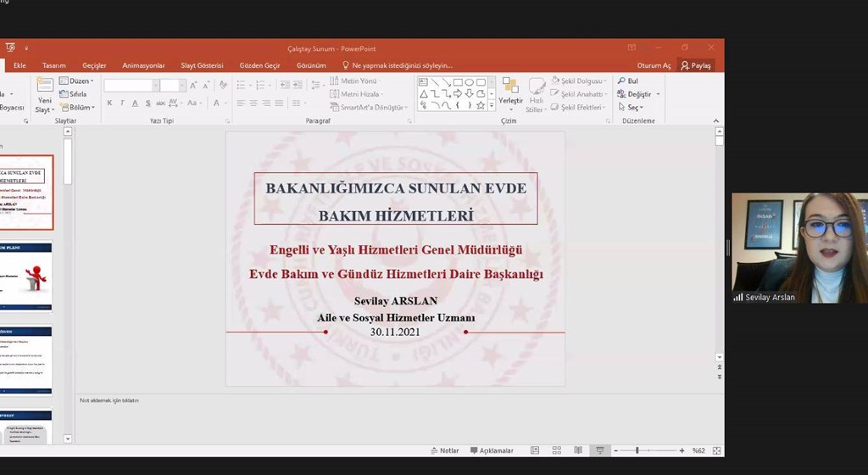Decrease list indent level
The image size is (868, 475).
(285, 85)
